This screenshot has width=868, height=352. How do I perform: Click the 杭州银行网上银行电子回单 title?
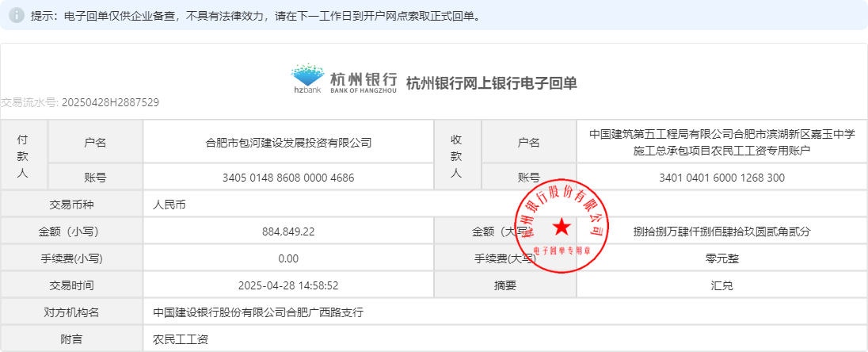(x=491, y=82)
